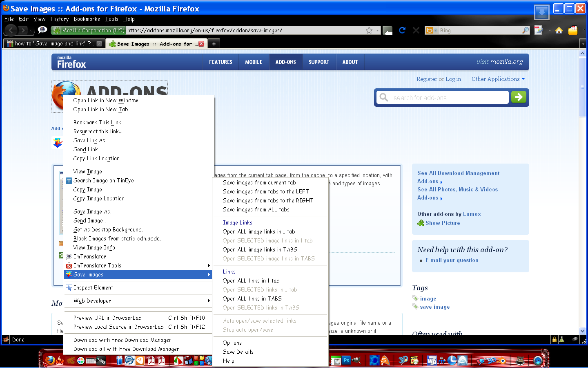The height and width of the screenshot is (368, 588).
Task: Expand Other Applications dropdown
Action: 498,79
